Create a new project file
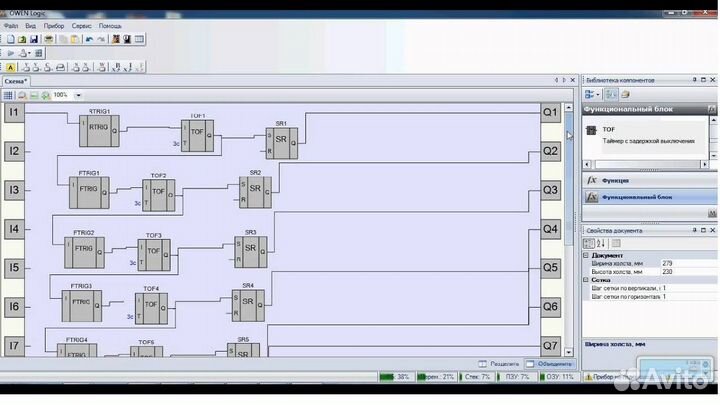Screen dimensions: 720x405 [x=11, y=39]
